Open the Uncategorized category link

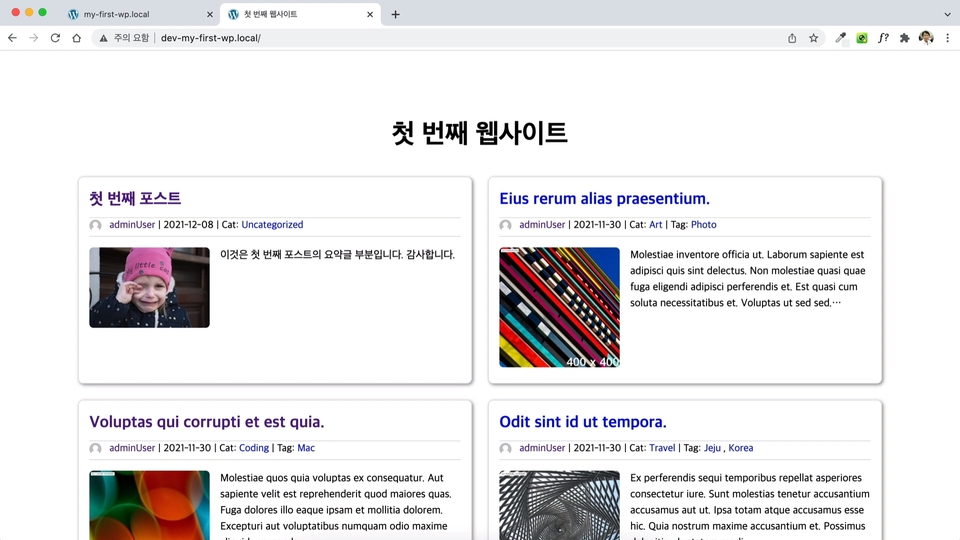pos(272,225)
